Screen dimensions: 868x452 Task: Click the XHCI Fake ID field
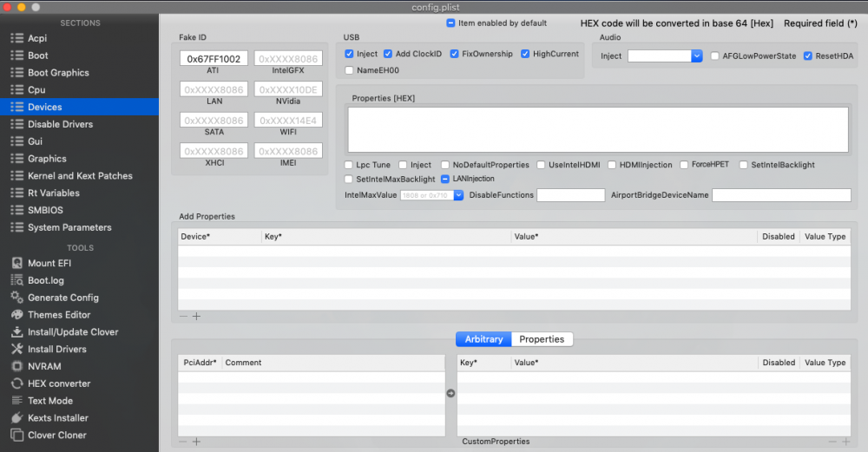coord(214,151)
